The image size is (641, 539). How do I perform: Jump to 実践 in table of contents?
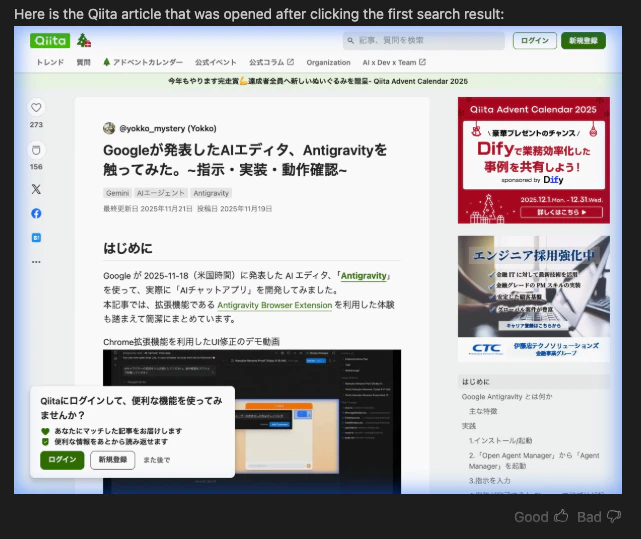click(x=468, y=426)
